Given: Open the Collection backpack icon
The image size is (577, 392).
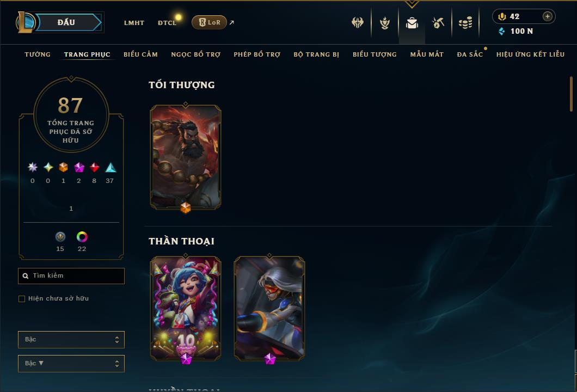Looking at the screenshot, I should click(x=412, y=23).
